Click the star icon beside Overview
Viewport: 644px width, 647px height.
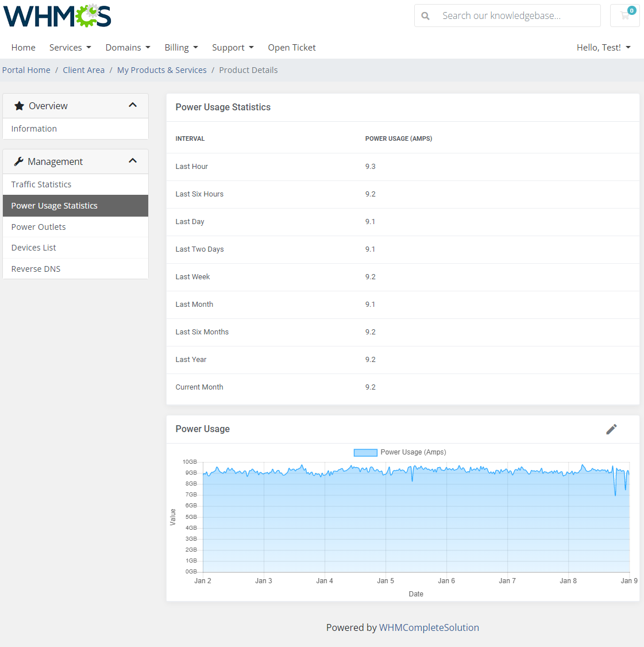19,106
